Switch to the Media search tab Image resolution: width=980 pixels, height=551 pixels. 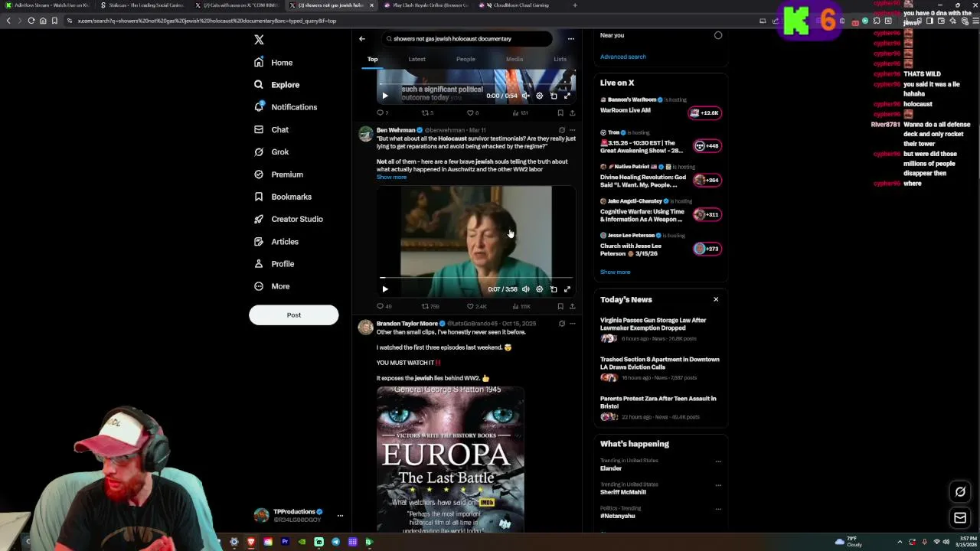pos(514,59)
